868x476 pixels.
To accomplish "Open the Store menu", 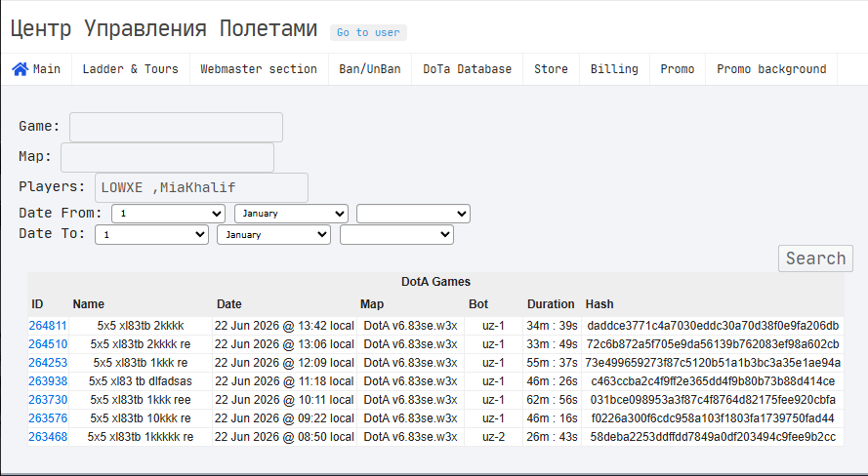I will [x=551, y=69].
